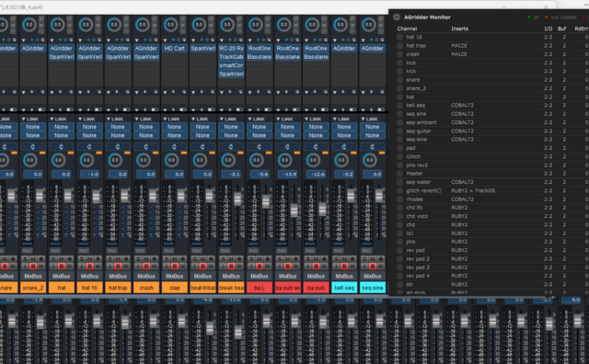Open MixBus output selector on seq sine channel
589x364 pixels.
[x=372, y=276]
